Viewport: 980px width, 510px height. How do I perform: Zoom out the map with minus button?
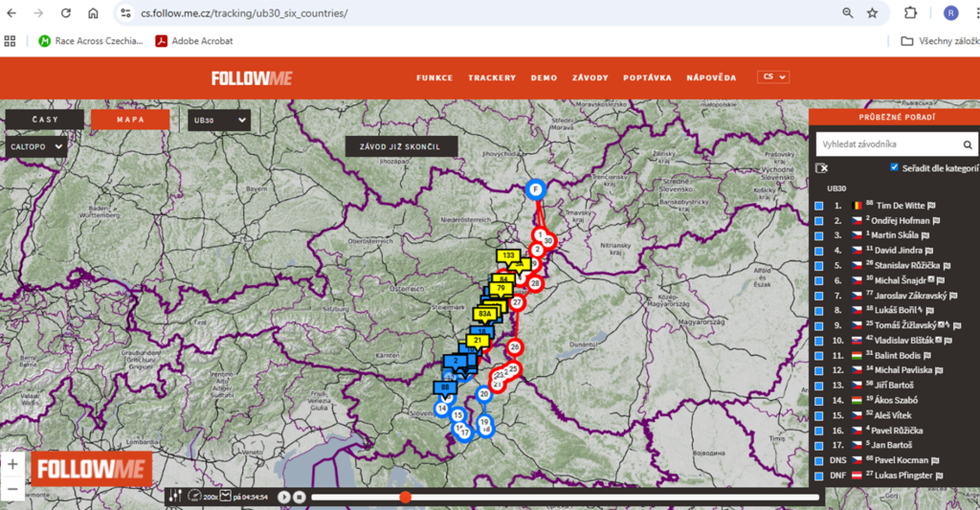point(12,489)
